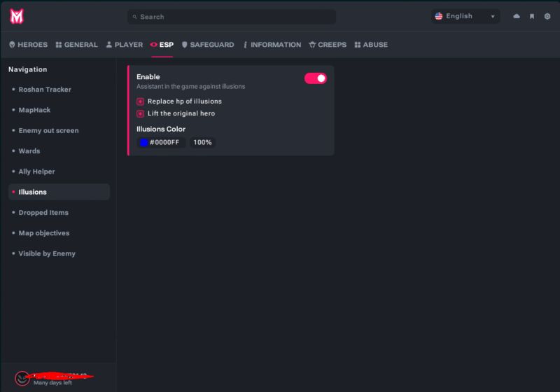Open settings via the gear icon
Screen dimensions: 560x392
547,16
